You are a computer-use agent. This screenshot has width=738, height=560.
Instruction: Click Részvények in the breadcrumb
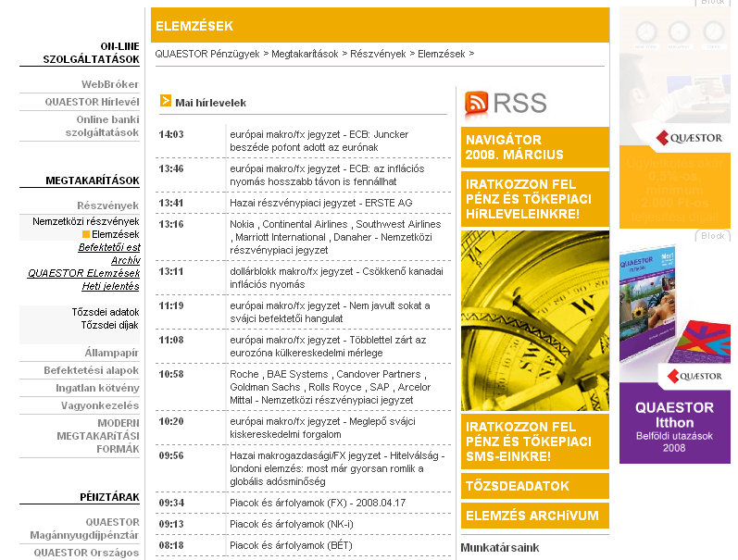pyautogui.click(x=378, y=54)
